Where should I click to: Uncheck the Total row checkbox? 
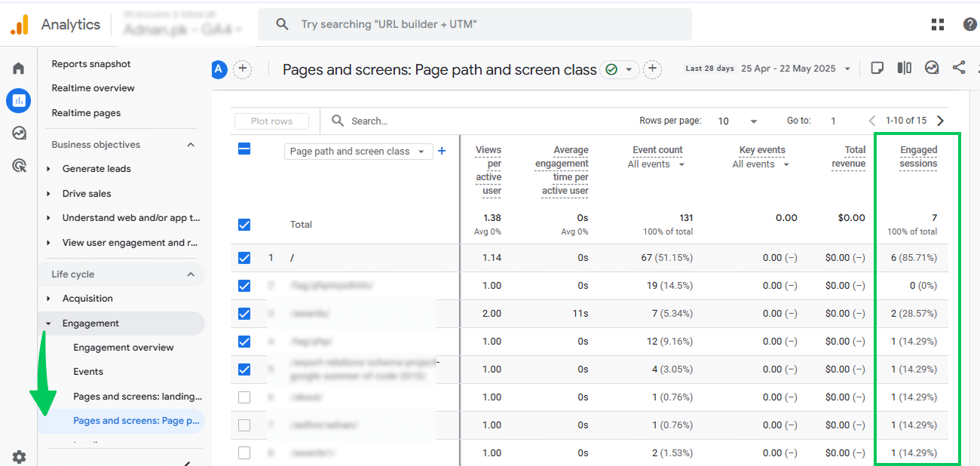[x=244, y=225]
